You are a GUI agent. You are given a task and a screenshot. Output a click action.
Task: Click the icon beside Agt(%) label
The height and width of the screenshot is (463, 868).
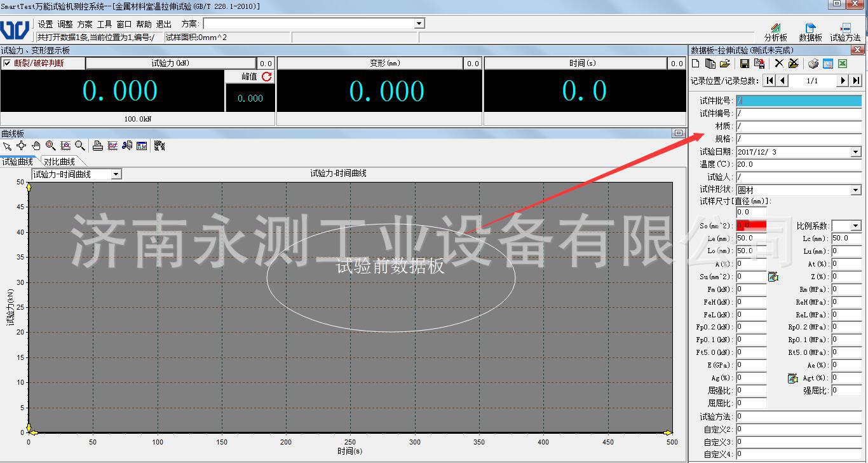pyautogui.click(x=792, y=378)
